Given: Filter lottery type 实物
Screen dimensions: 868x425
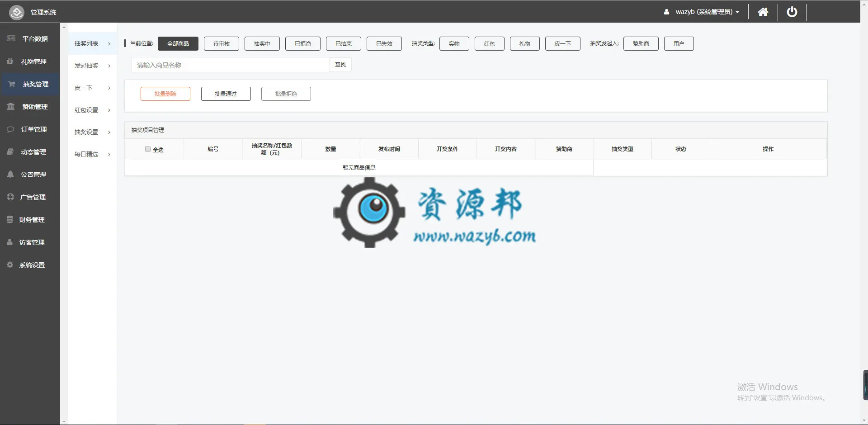Looking at the screenshot, I should point(454,43).
